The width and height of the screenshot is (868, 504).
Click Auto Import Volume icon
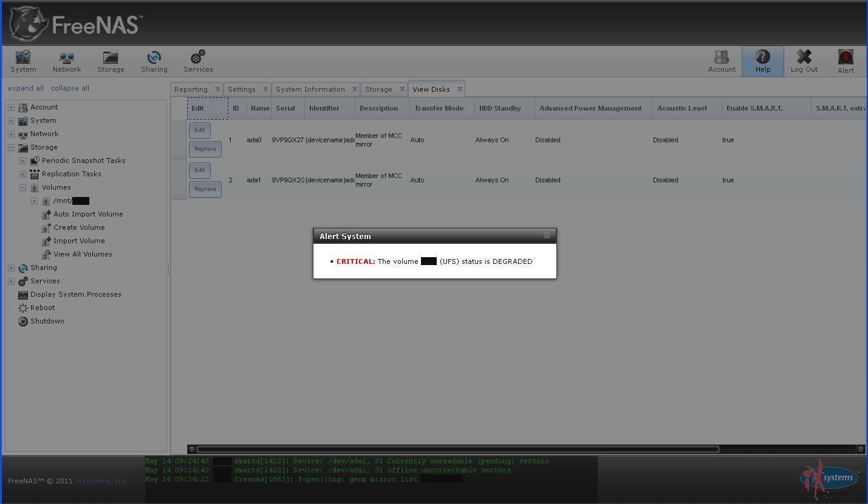point(46,215)
